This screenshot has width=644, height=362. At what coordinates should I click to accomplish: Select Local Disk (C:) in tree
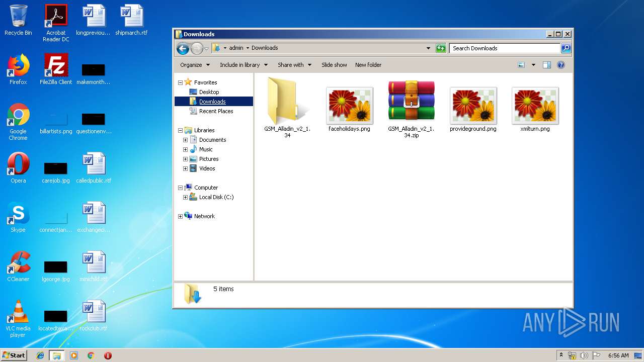pyautogui.click(x=216, y=197)
